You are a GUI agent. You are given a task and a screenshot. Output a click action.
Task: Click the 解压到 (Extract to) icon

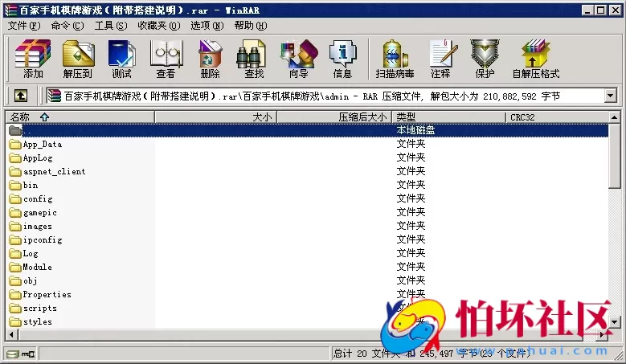tap(78, 59)
